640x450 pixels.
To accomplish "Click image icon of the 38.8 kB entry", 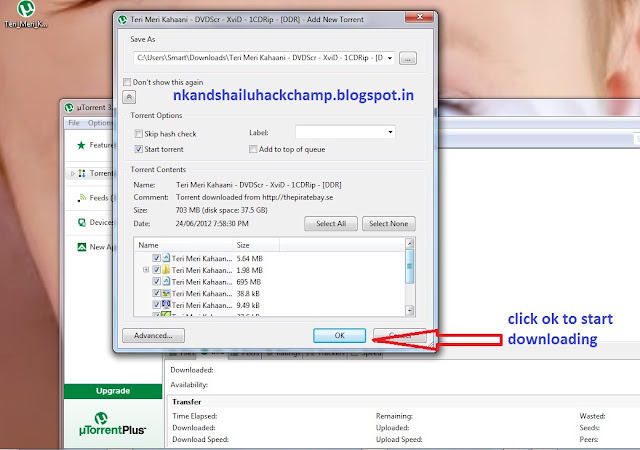I will [x=166, y=293].
